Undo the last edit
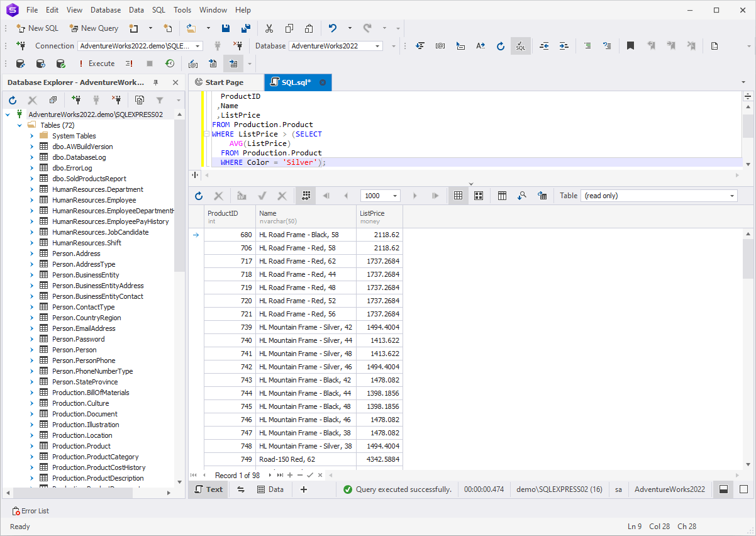This screenshot has height=536, width=756. (332, 28)
